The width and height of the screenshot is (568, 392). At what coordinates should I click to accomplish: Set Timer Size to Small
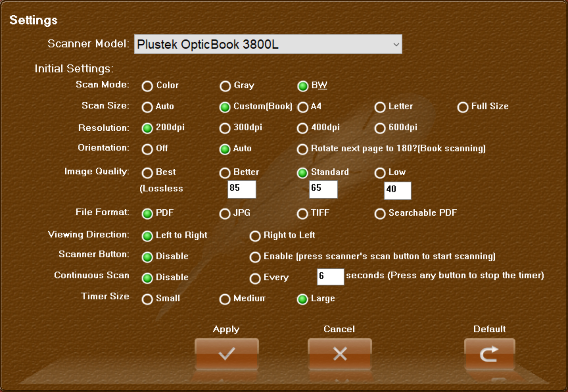click(148, 299)
